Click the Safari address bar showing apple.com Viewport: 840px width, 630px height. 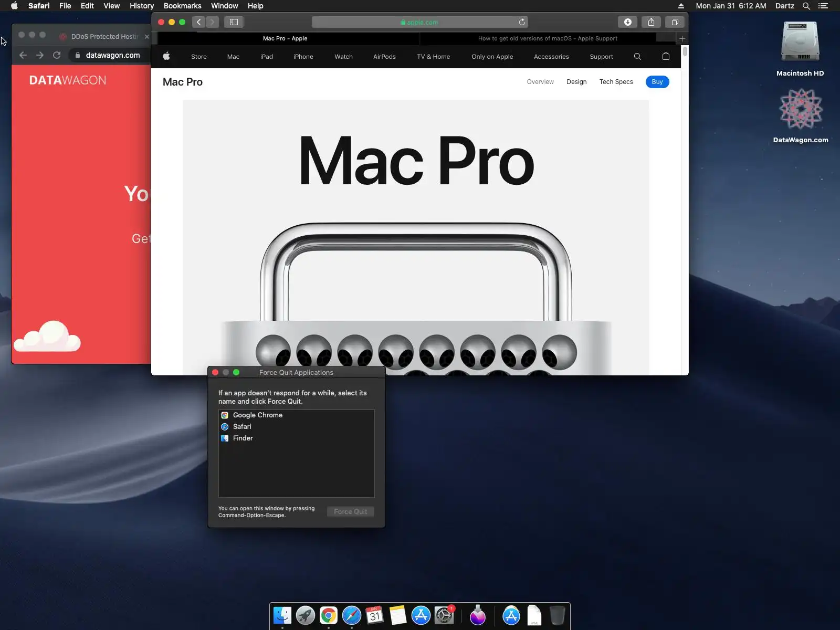pyautogui.click(x=420, y=22)
